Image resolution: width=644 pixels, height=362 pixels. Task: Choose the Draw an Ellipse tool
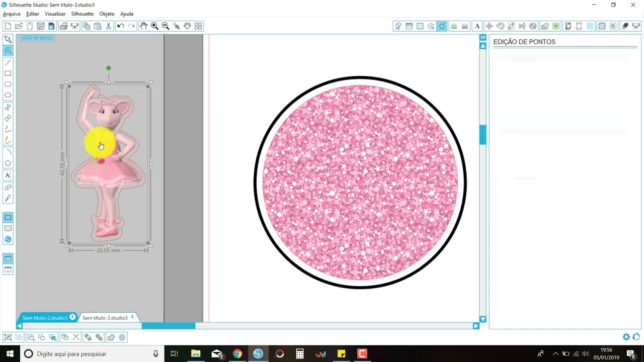point(8,96)
